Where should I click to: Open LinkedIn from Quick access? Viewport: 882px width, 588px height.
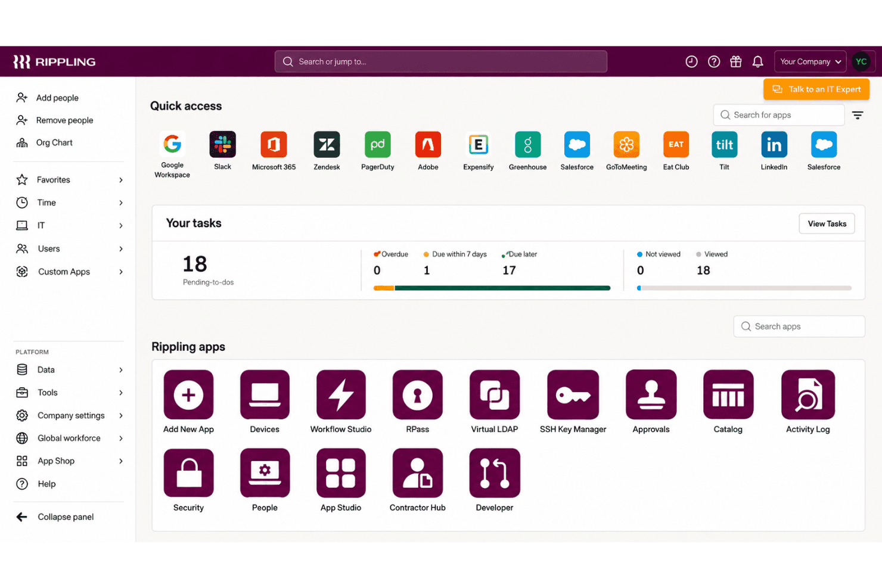774,144
